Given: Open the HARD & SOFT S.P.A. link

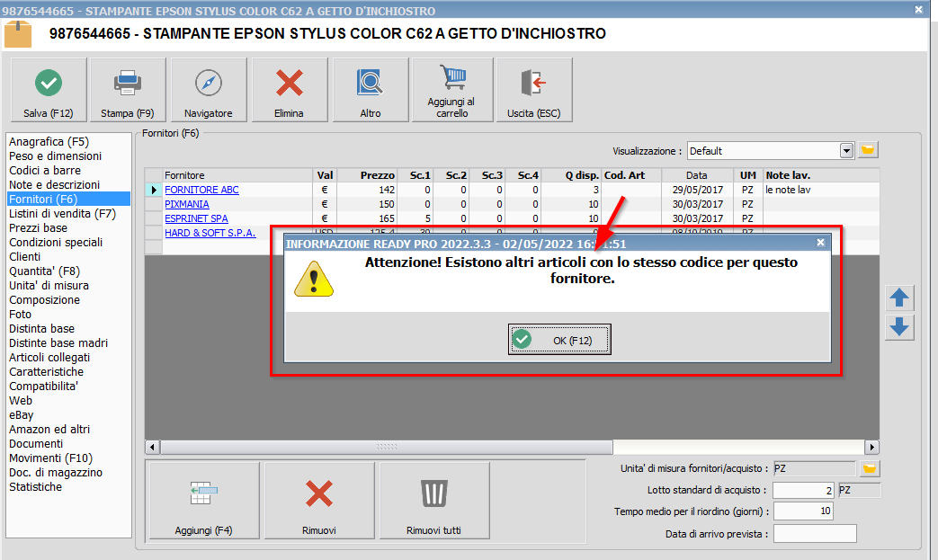Looking at the screenshot, I should point(210,233).
